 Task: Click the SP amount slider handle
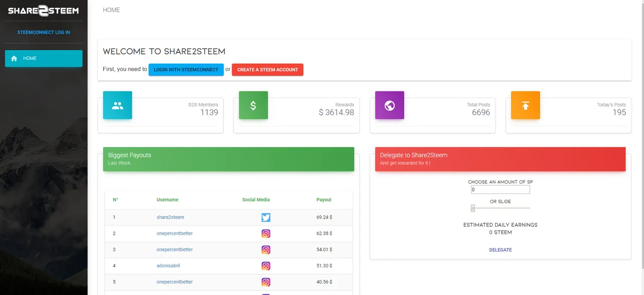pyautogui.click(x=473, y=208)
